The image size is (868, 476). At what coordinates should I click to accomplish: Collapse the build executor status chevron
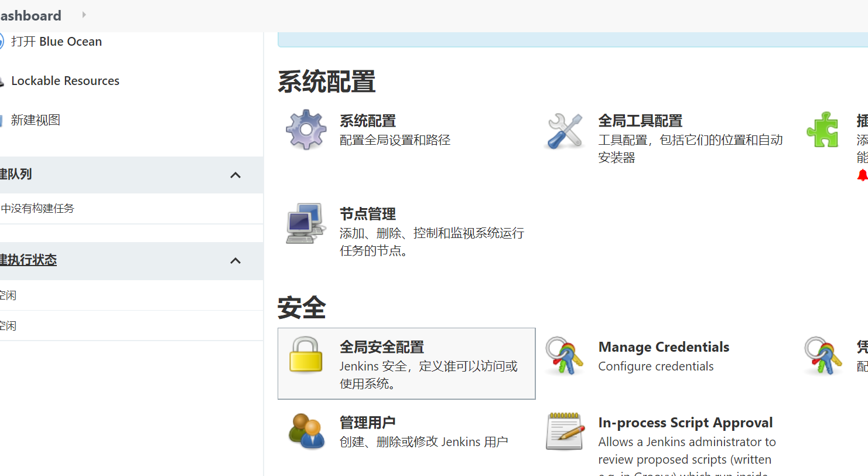click(235, 260)
